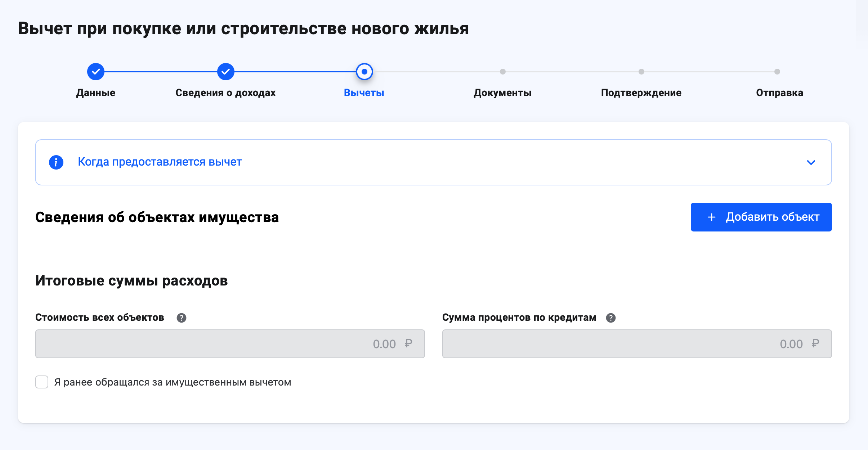
Task: Click the 'Сведения об объектах имущества' heading
Action: tap(157, 217)
